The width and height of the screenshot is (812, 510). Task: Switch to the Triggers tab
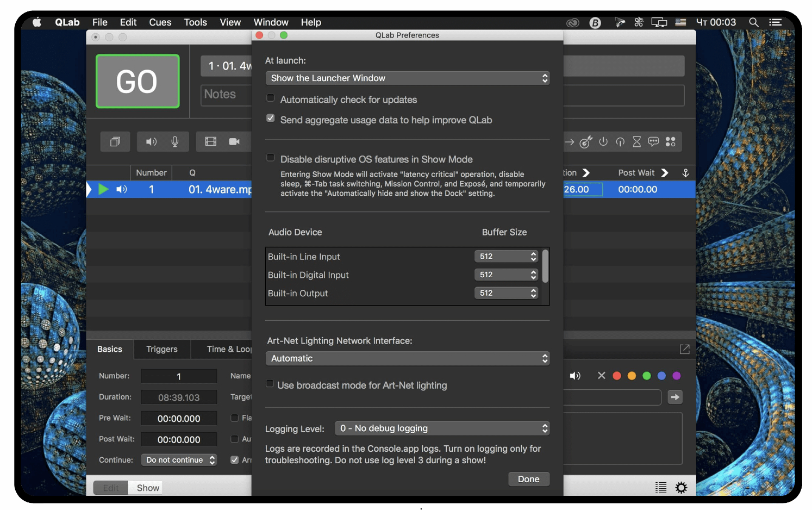pos(161,349)
